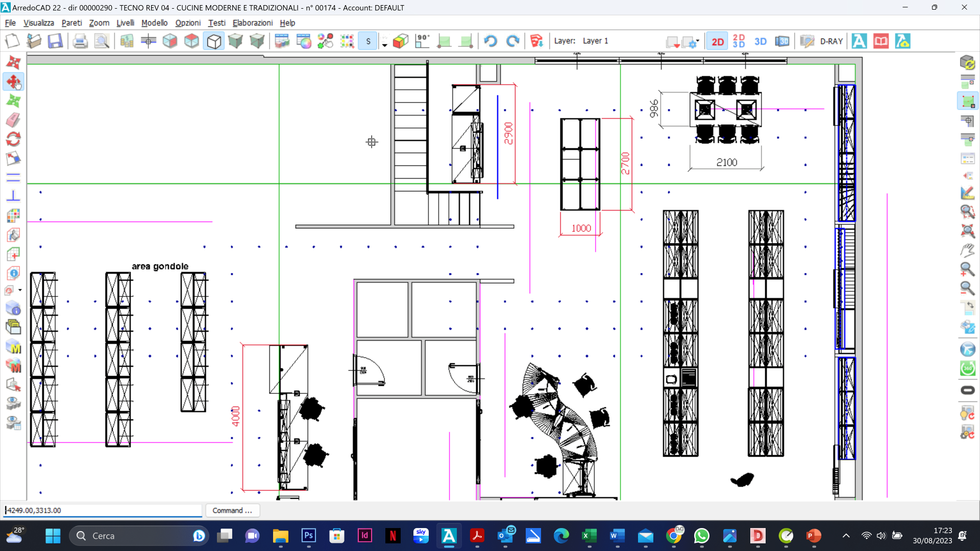This screenshot has width=980, height=551.
Task: Open the Pareti menu
Action: (x=71, y=23)
